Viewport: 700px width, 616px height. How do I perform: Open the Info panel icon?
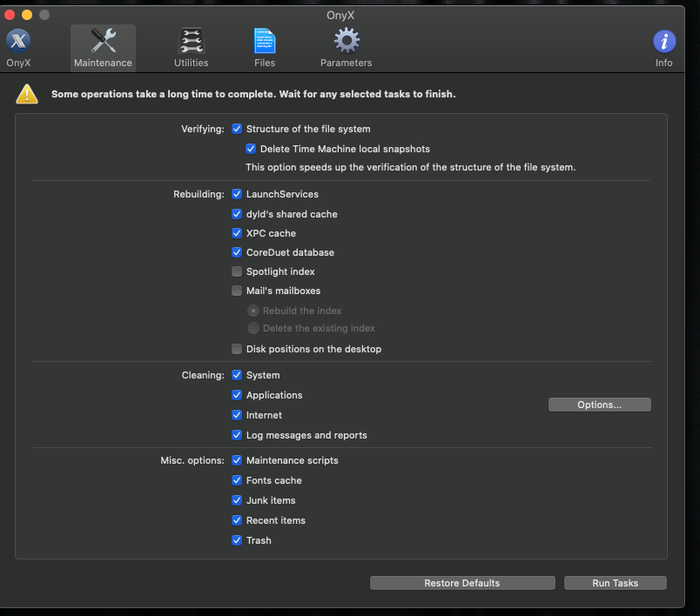tap(663, 48)
